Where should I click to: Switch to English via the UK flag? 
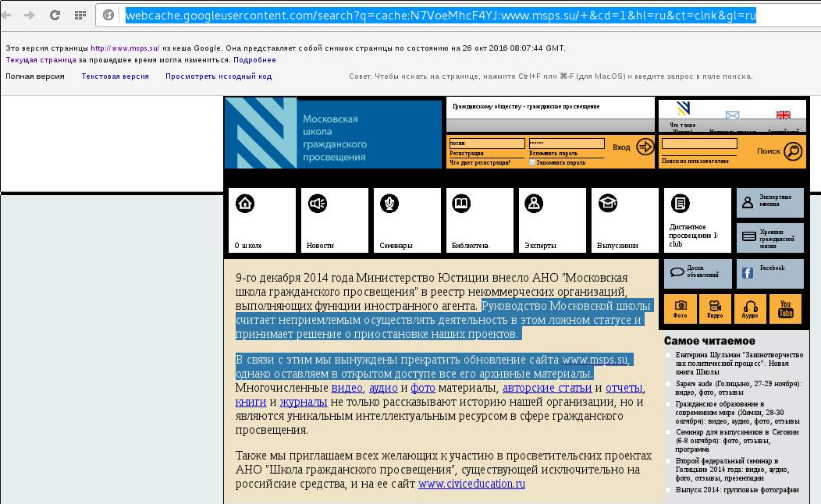coord(783,116)
